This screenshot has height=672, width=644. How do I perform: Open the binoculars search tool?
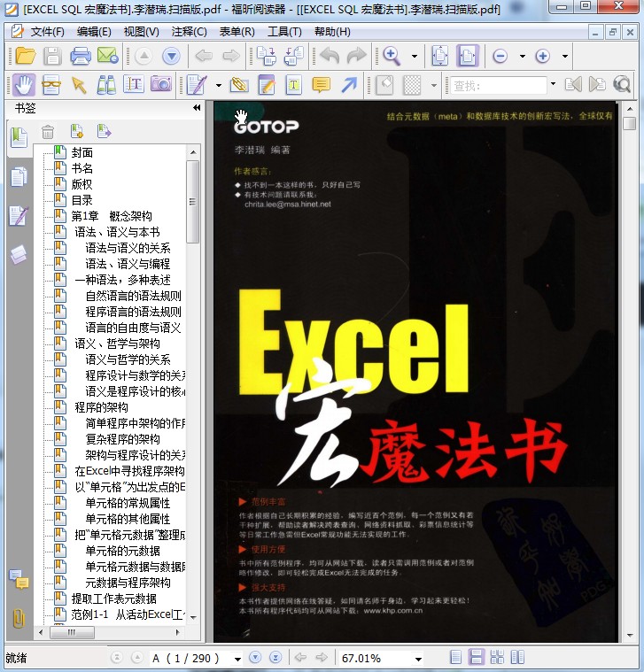pyautogui.click(x=106, y=85)
